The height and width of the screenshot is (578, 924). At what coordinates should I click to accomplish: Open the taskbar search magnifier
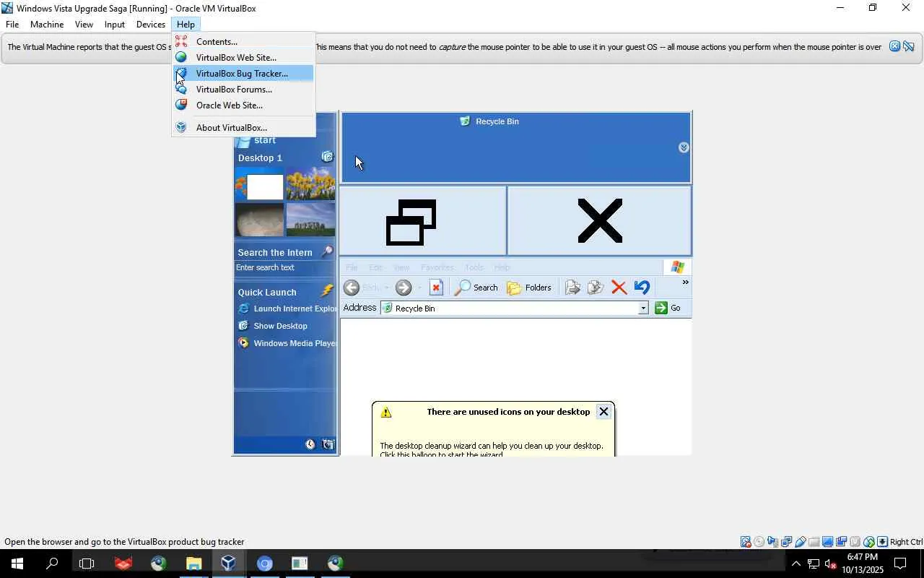52,564
